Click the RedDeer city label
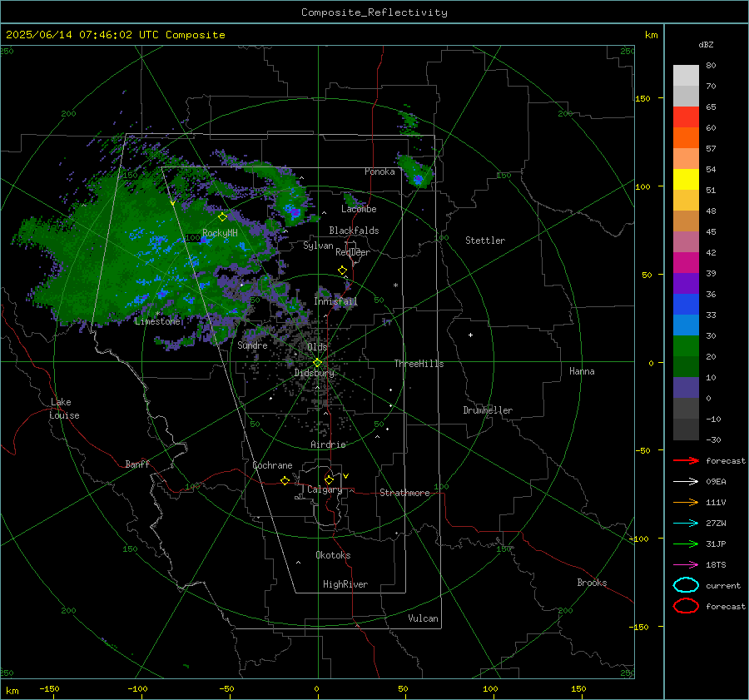Screen dimensions: 749x700 click(353, 252)
